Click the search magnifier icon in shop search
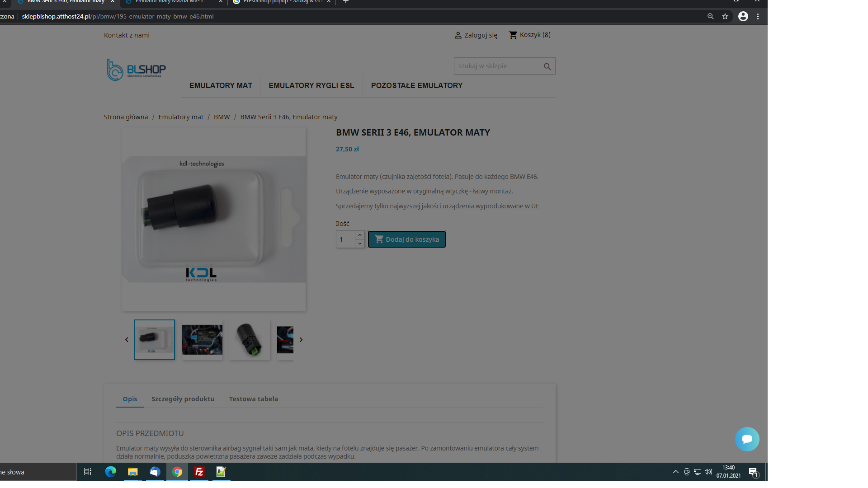Image resolution: width=868 pixels, height=488 pixels. [x=547, y=66]
